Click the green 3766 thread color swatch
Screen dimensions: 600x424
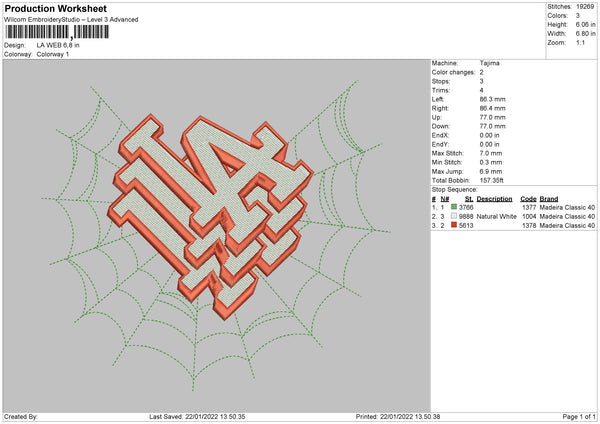click(x=454, y=207)
